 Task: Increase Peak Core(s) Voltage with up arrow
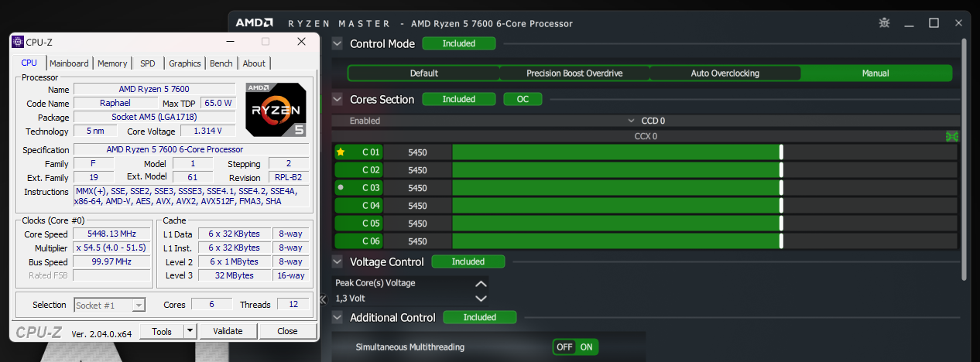tap(481, 284)
